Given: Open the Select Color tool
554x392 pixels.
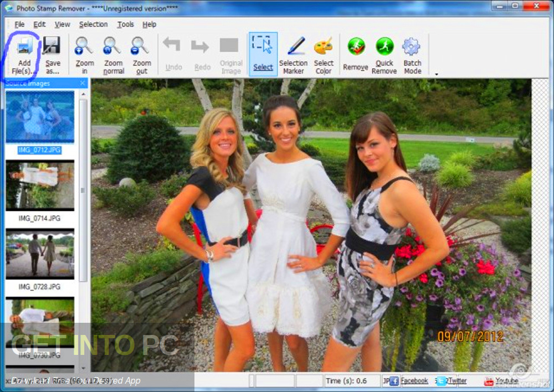Looking at the screenshot, I should [324, 54].
